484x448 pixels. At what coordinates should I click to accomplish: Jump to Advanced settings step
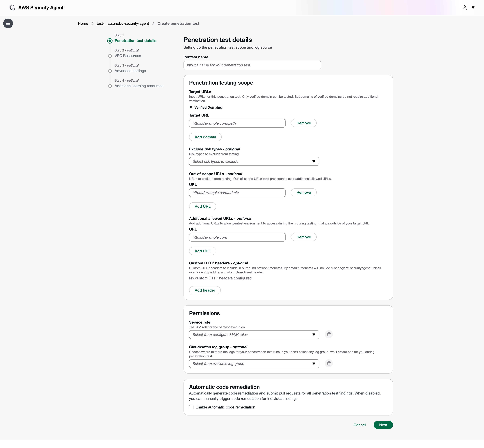click(x=130, y=71)
